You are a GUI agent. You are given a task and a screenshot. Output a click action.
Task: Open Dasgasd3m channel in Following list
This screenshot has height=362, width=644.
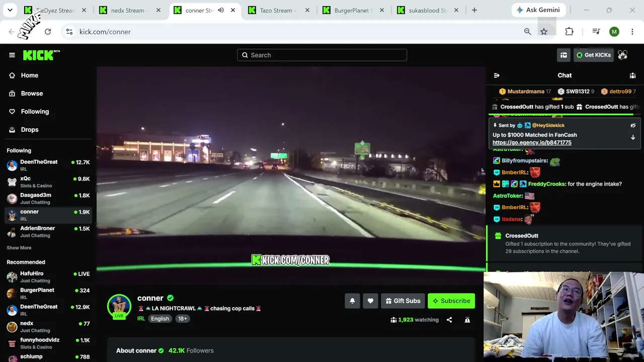pos(48,199)
